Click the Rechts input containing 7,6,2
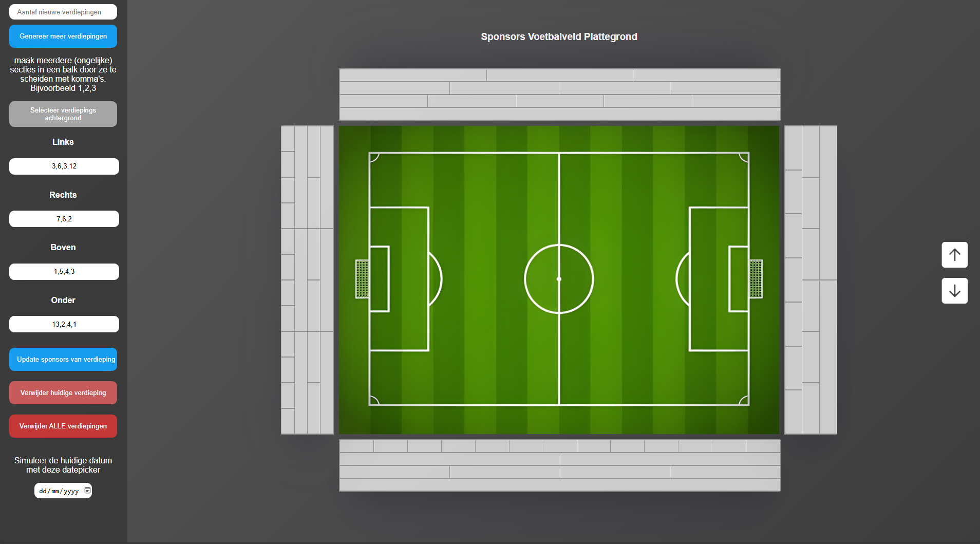Viewport: 980px width, 544px height. (x=64, y=219)
